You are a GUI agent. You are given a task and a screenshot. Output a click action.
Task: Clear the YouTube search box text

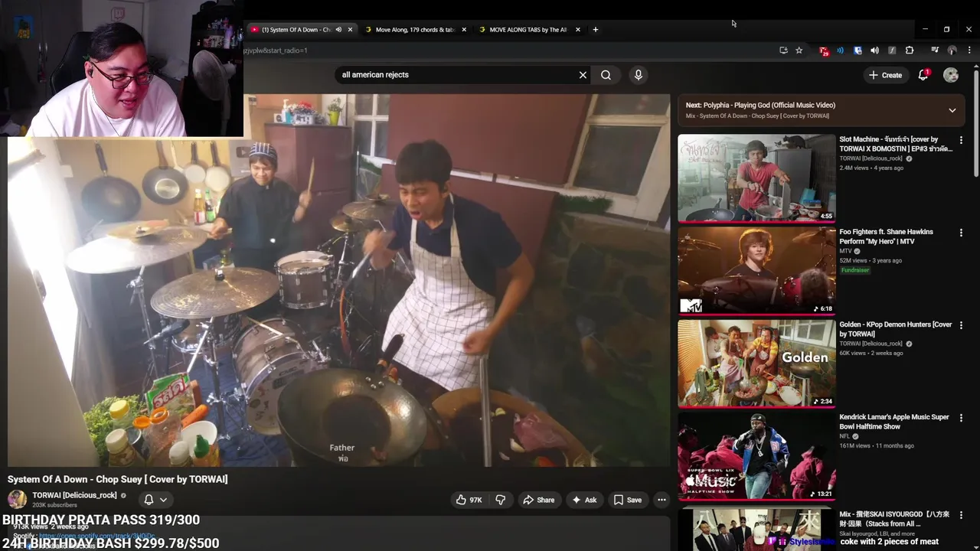point(583,75)
